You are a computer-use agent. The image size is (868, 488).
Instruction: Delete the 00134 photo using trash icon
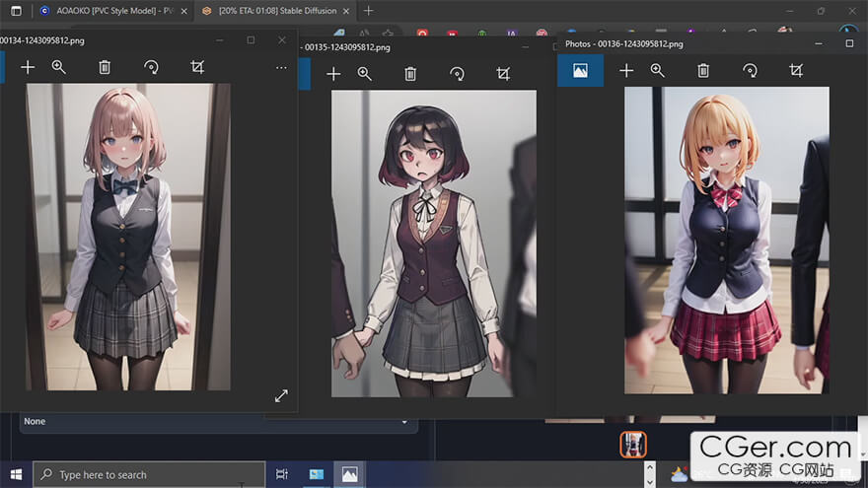(x=105, y=67)
